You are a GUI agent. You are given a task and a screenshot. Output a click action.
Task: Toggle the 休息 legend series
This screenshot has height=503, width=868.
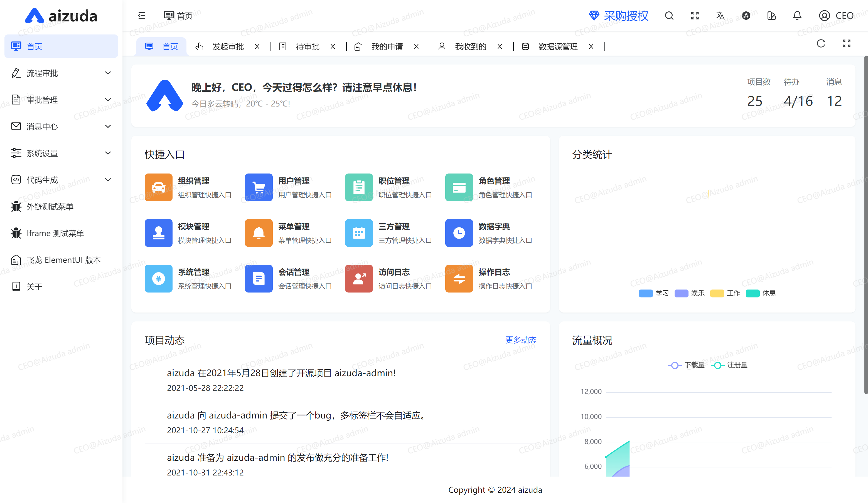point(761,293)
